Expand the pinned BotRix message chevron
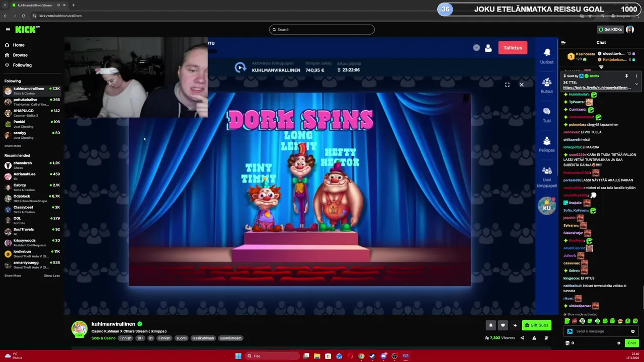 pos(636,84)
